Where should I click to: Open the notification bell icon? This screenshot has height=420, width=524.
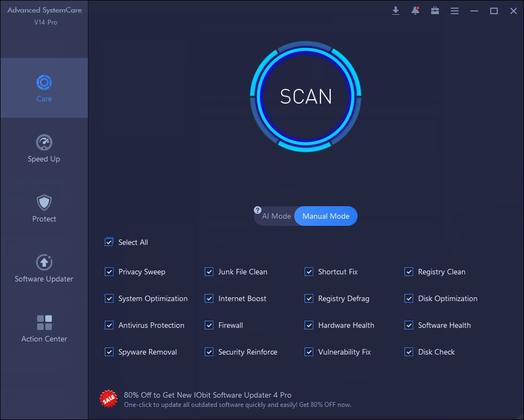[415, 11]
